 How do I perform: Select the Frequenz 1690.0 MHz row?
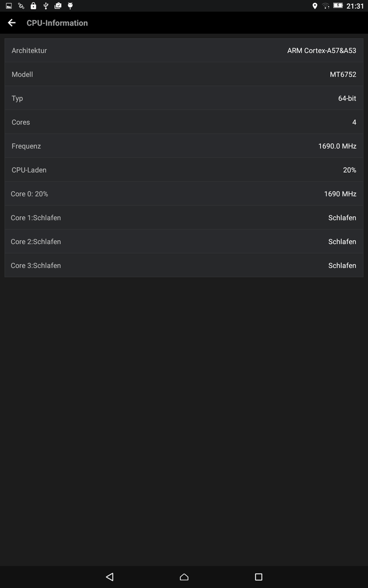(184, 146)
